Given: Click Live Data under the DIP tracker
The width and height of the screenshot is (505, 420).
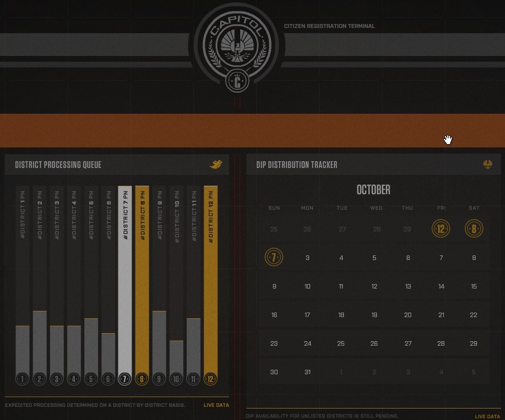Looking at the screenshot, I should pyautogui.click(x=487, y=417).
